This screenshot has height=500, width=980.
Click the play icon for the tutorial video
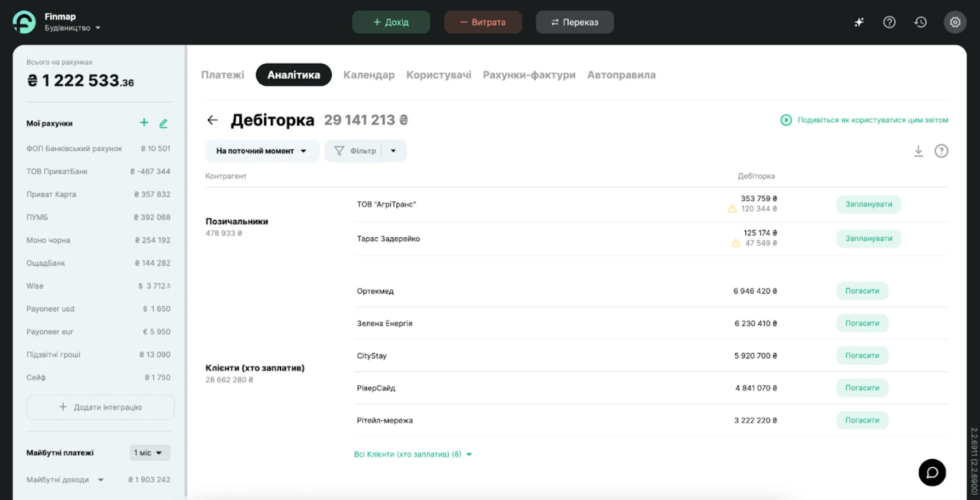pos(786,120)
